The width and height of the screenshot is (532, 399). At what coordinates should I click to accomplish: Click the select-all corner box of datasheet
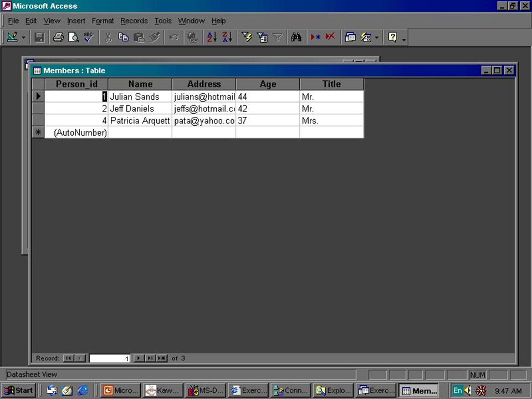(38, 84)
